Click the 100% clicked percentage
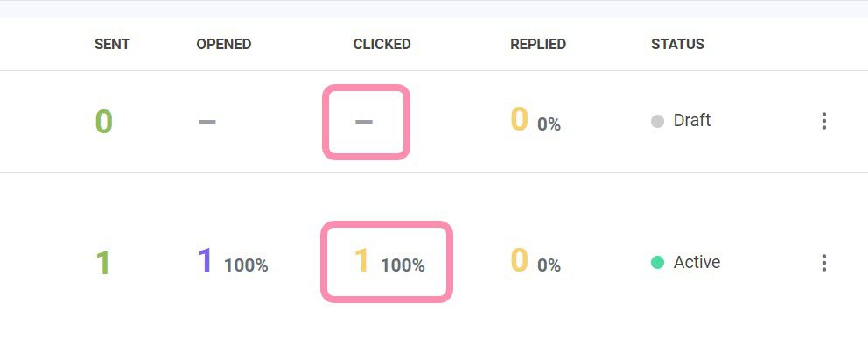 tap(402, 265)
